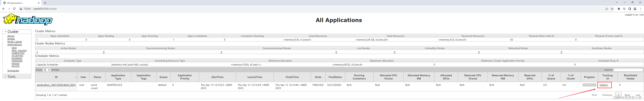Sort table by StartTime column
The height and width of the screenshot is (101, 644).
click(217, 77)
